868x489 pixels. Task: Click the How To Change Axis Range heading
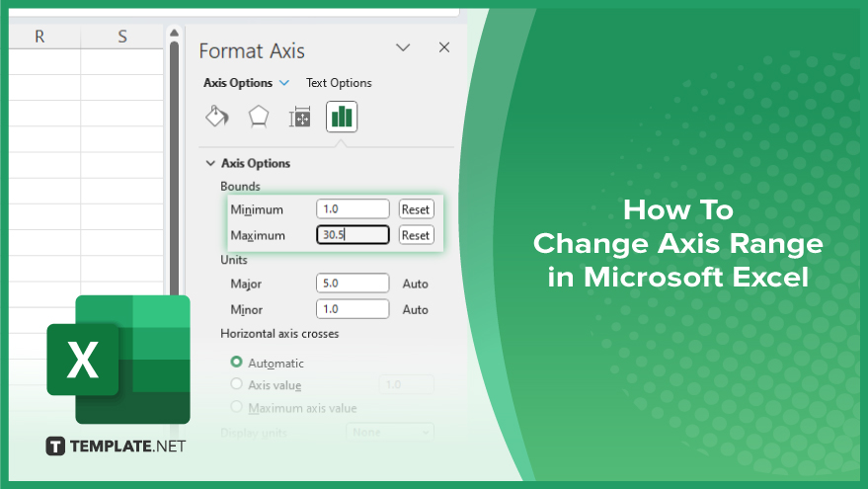[x=678, y=243]
